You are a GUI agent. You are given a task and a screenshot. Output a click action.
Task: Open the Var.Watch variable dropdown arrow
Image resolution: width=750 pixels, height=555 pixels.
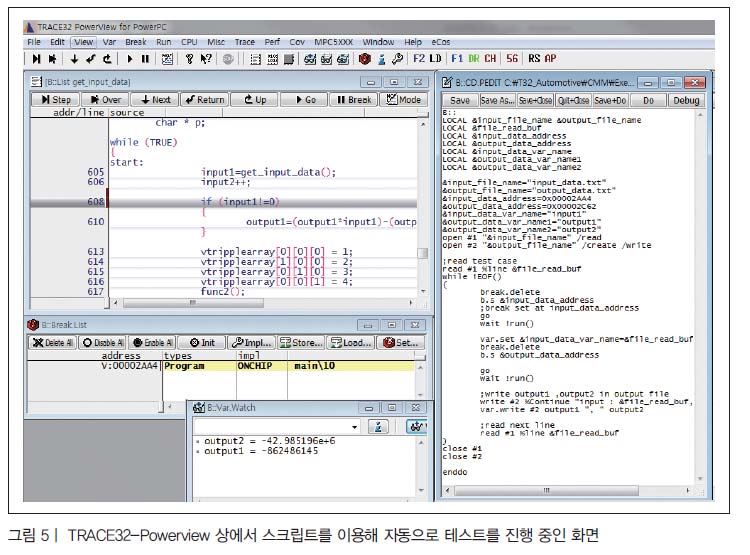click(x=354, y=427)
